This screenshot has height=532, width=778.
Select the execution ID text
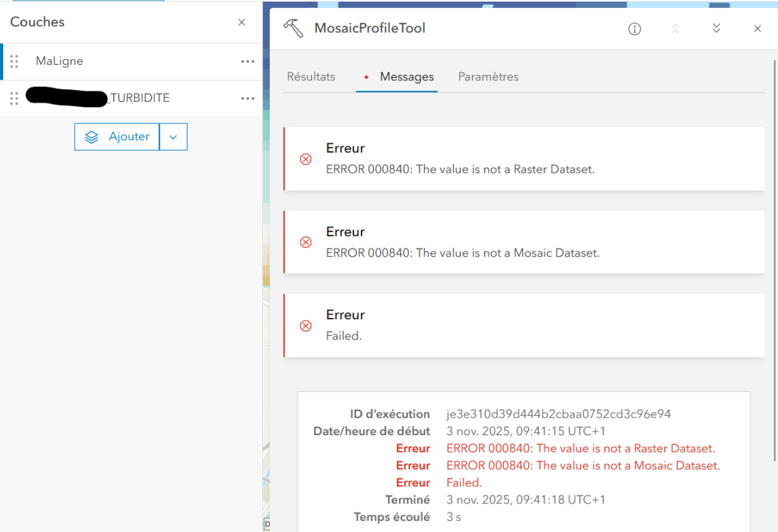click(x=558, y=414)
